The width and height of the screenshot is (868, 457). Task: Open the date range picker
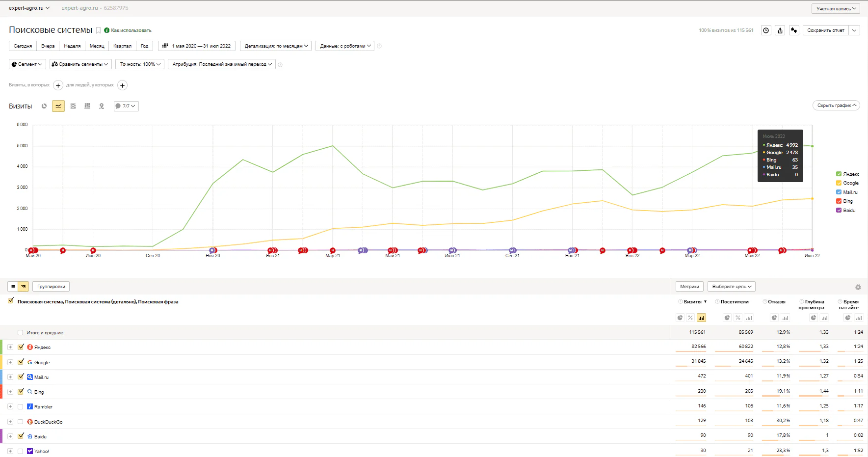click(x=196, y=46)
